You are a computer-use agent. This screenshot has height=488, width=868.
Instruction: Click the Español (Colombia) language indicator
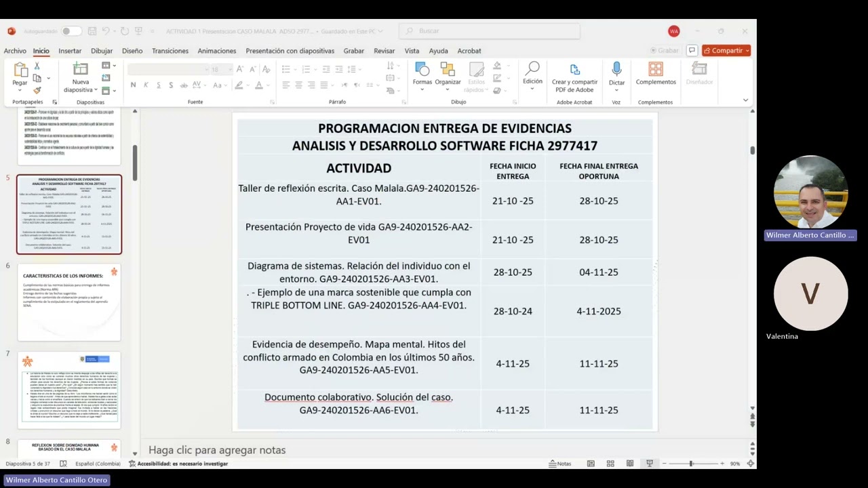[x=98, y=464]
